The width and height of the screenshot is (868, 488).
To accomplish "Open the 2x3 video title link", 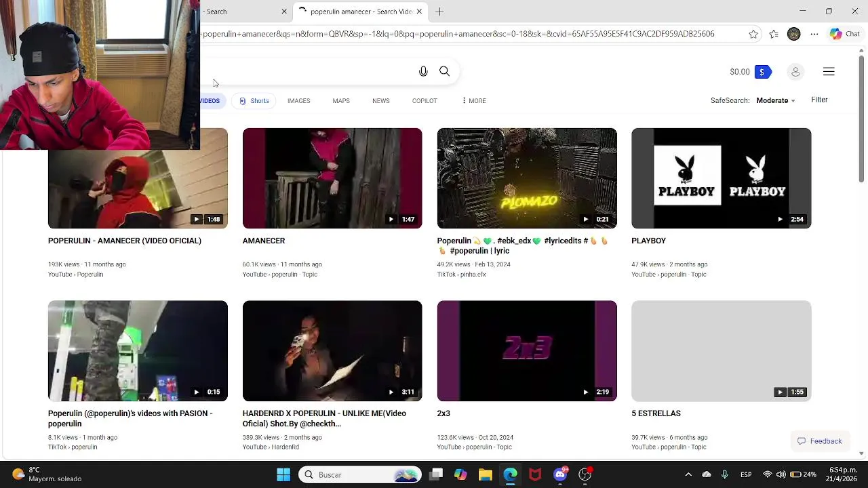I will click(x=443, y=413).
